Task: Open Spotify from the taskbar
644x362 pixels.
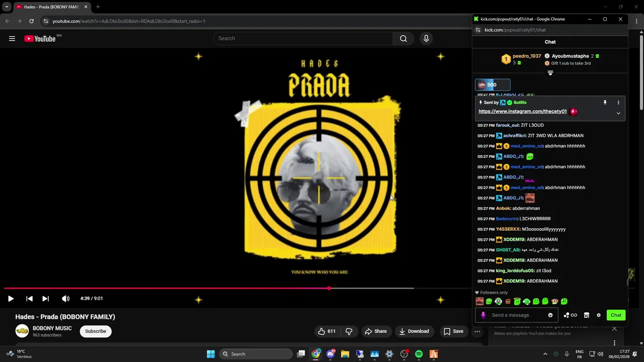Action: click(x=419, y=354)
